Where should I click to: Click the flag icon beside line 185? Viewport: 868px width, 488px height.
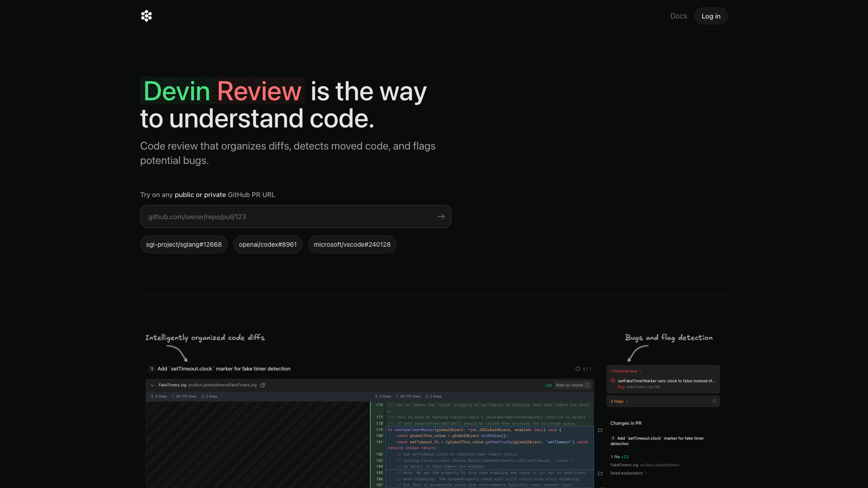click(600, 474)
